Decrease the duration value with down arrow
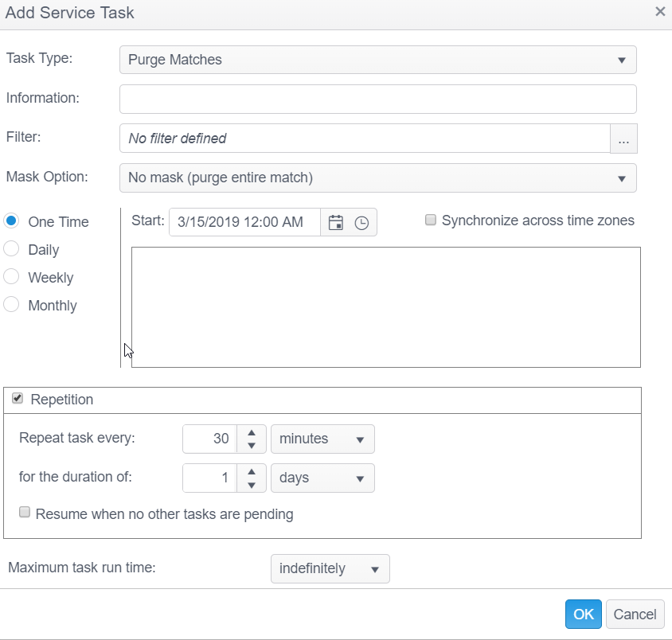Image resolution: width=672 pixels, height=640 pixels. click(252, 485)
